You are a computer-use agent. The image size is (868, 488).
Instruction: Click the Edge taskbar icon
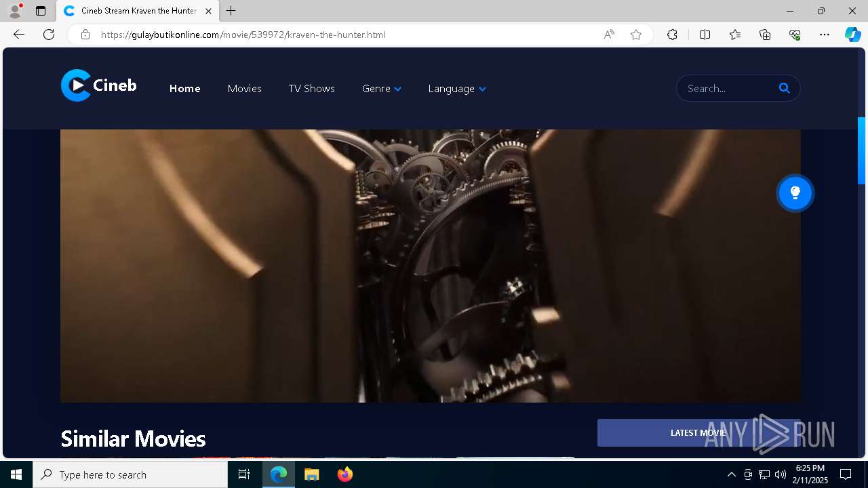coord(279,474)
